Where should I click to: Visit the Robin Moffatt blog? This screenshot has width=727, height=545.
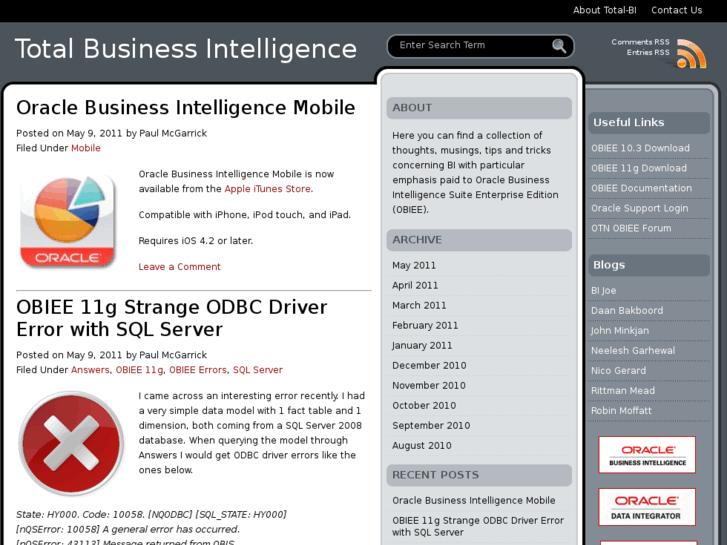tap(621, 410)
